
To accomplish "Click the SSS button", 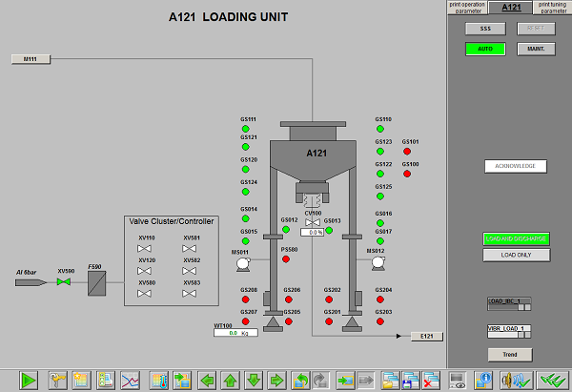I will point(485,29).
